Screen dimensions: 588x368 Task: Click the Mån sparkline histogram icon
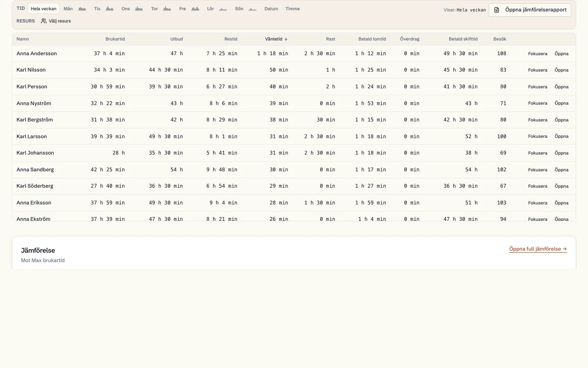82,9
